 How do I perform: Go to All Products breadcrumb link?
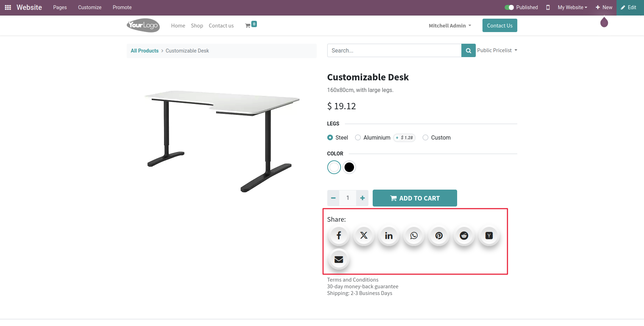(145, 51)
